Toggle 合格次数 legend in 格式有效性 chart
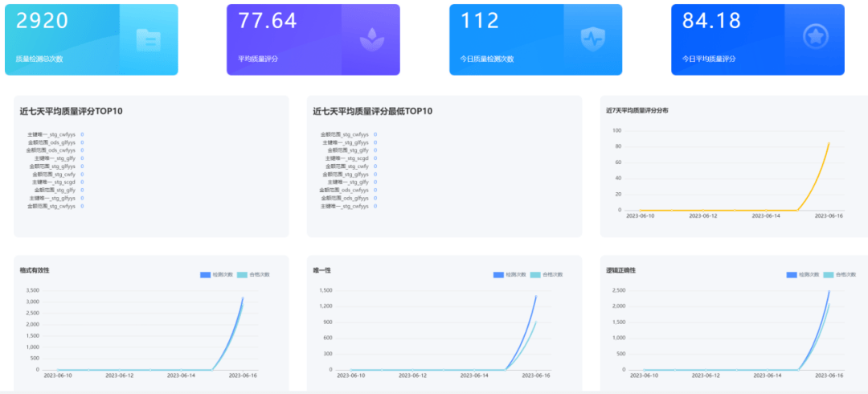The height and width of the screenshot is (394, 868). tap(253, 275)
